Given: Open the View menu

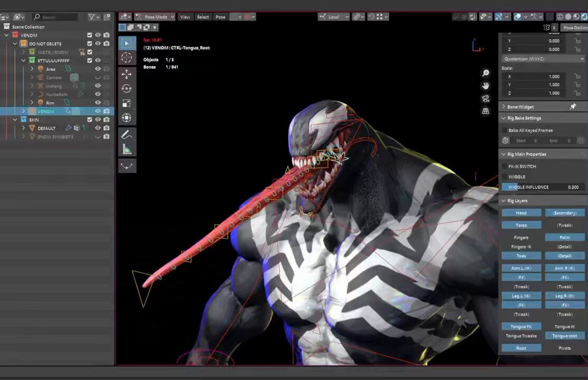Looking at the screenshot, I should tap(185, 17).
